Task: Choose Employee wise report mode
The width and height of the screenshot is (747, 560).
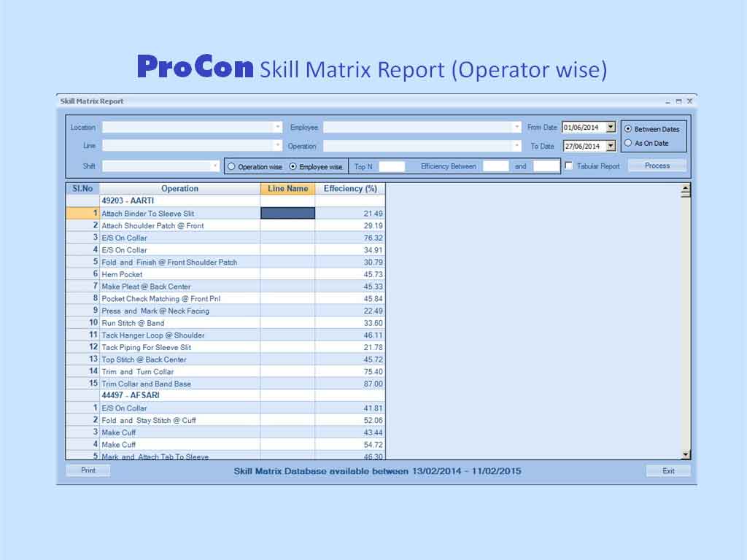Action: [293, 167]
